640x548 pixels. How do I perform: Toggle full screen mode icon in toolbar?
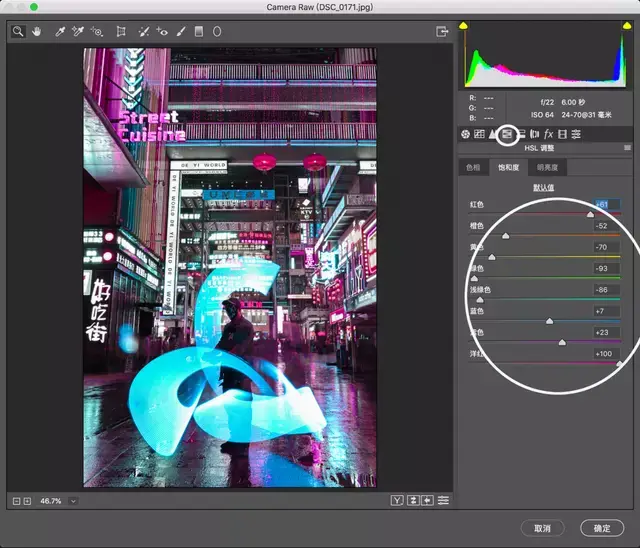(x=442, y=31)
